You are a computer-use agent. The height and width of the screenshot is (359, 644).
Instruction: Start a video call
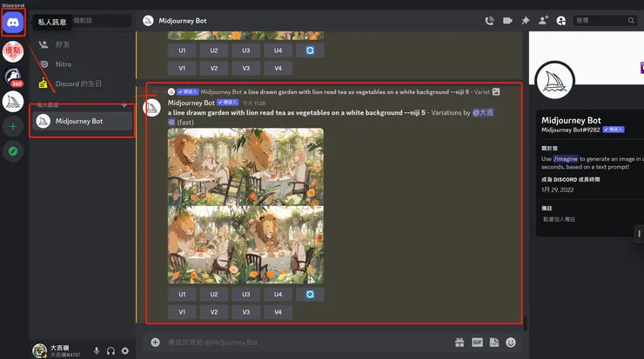click(507, 21)
